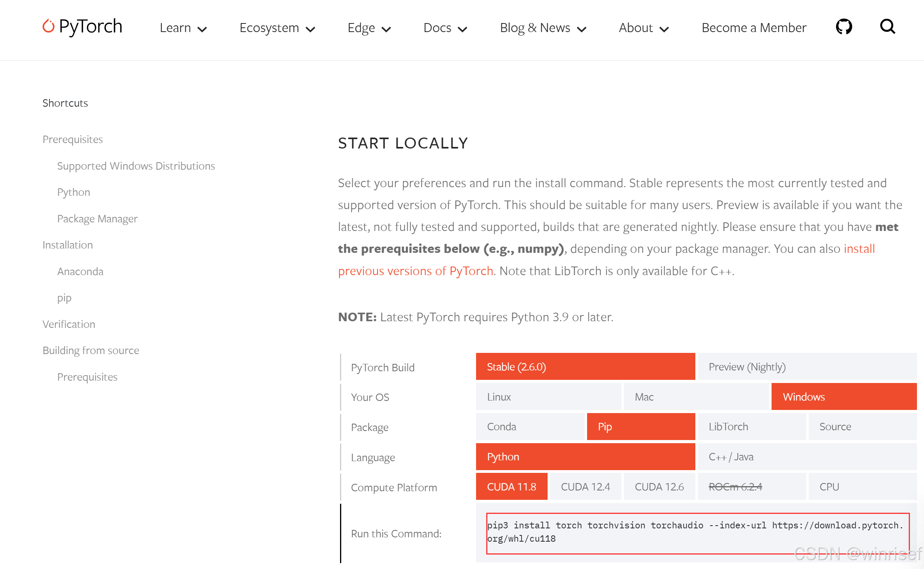Image resolution: width=924 pixels, height=569 pixels.
Task: Open the GitHub icon link
Action: pos(843,27)
